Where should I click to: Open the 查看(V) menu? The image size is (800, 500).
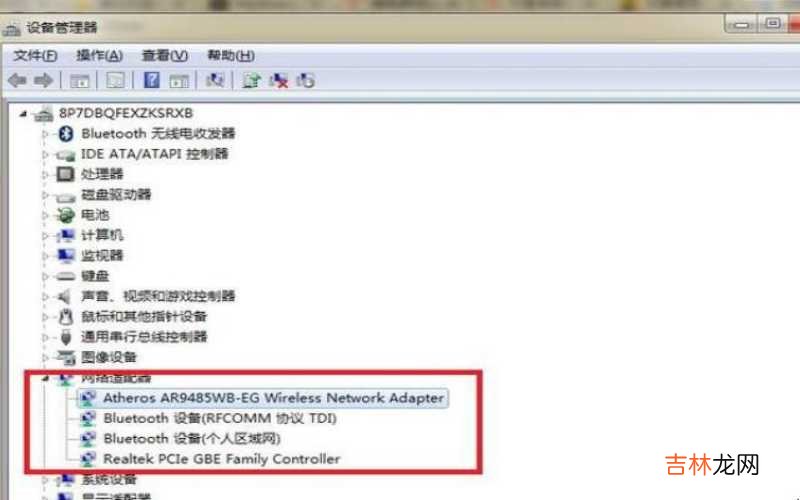point(165,55)
